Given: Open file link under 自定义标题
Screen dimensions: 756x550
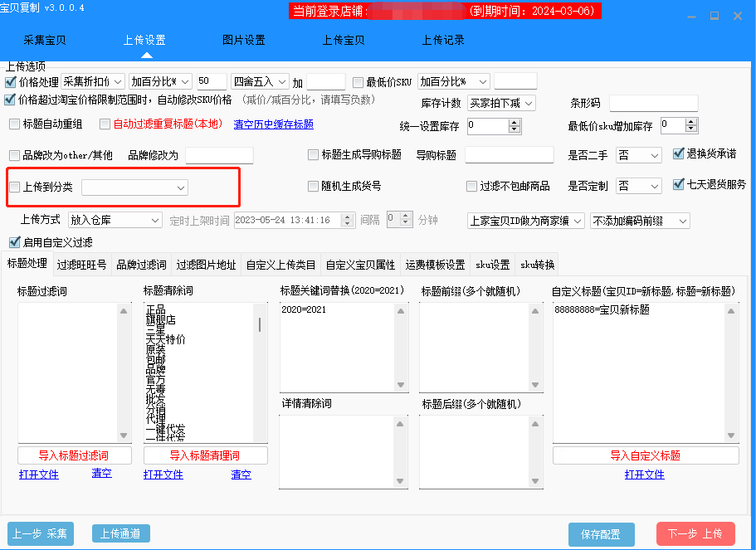Looking at the screenshot, I should (645, 475).
